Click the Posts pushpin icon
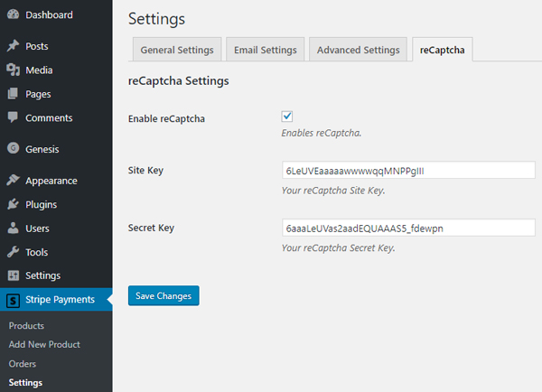This screenshot has width=542, height=392. tap(14, 46)
